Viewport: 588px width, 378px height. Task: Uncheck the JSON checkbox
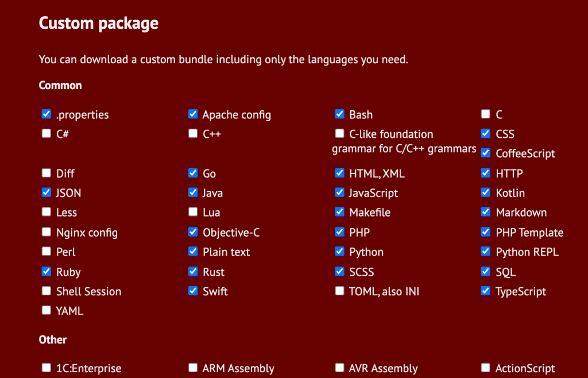tap(47, 192)
